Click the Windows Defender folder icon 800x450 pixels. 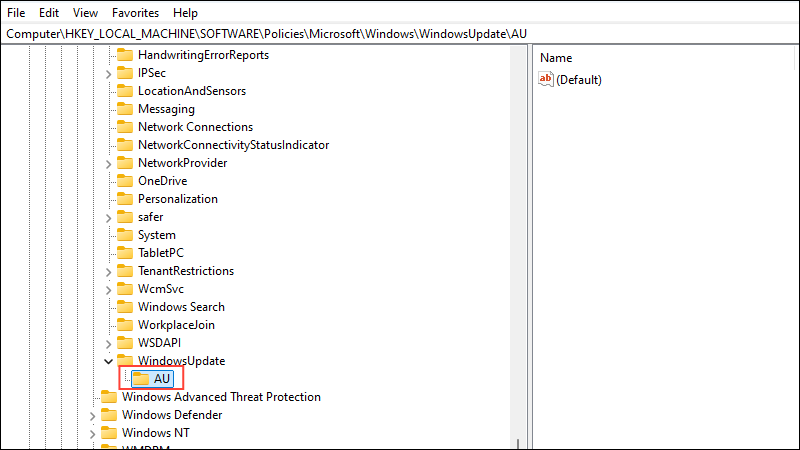click(x=109, y=415)
